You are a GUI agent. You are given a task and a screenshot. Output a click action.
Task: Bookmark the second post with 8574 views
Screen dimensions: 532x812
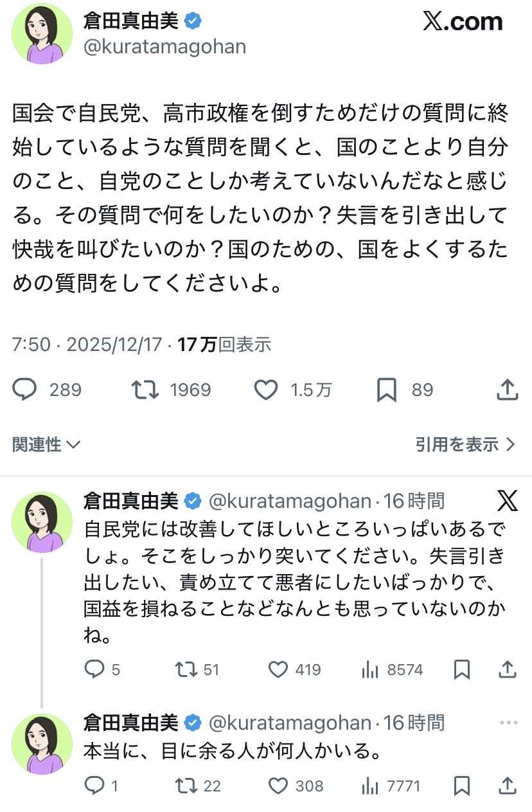[461, 670]
